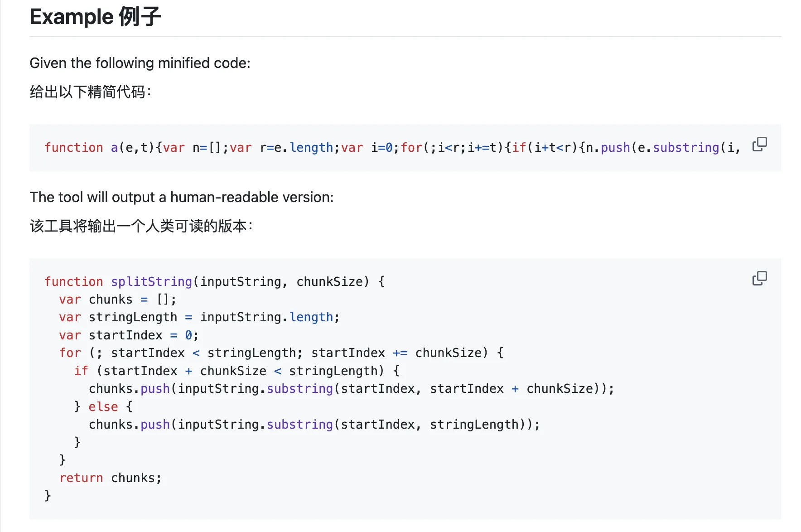The height and width of the screenshot is (532, 801).
Task: Click inside the minified function a(e,t) code block
Action: point(362,148)
